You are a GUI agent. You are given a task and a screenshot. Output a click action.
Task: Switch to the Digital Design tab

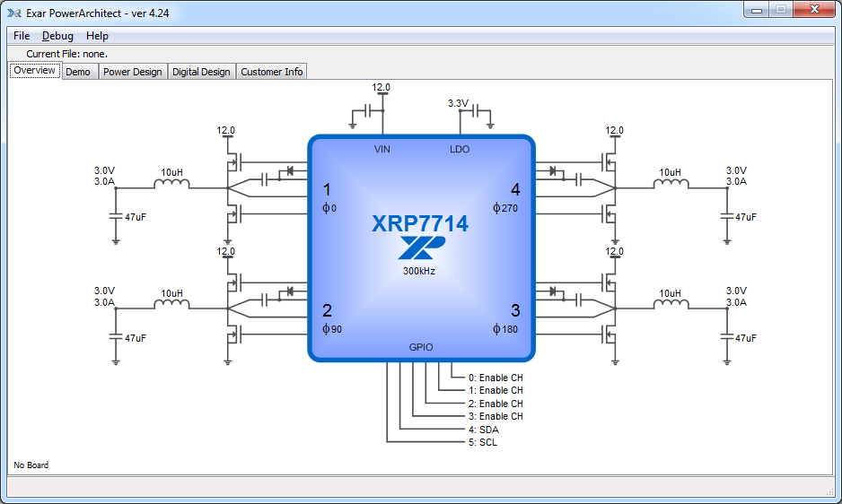(201, 72)
